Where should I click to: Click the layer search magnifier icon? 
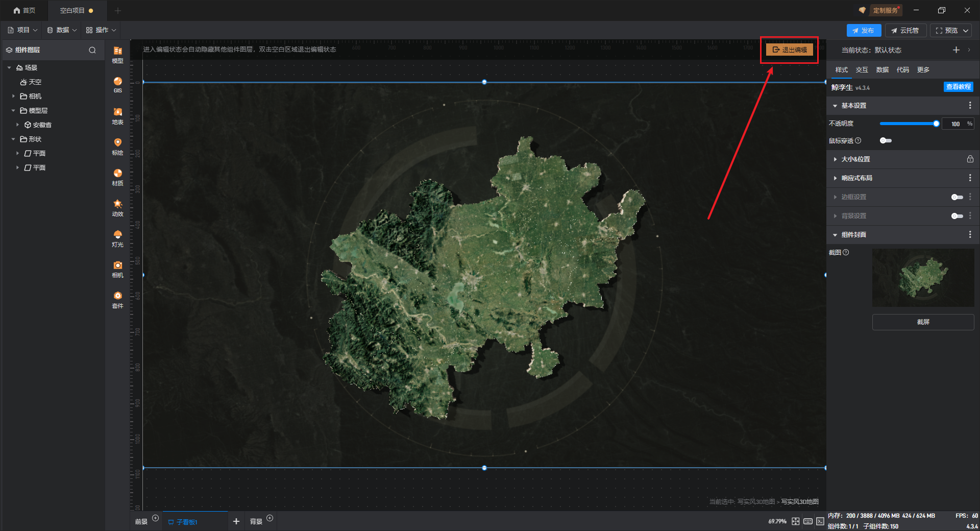click(92, 50)
